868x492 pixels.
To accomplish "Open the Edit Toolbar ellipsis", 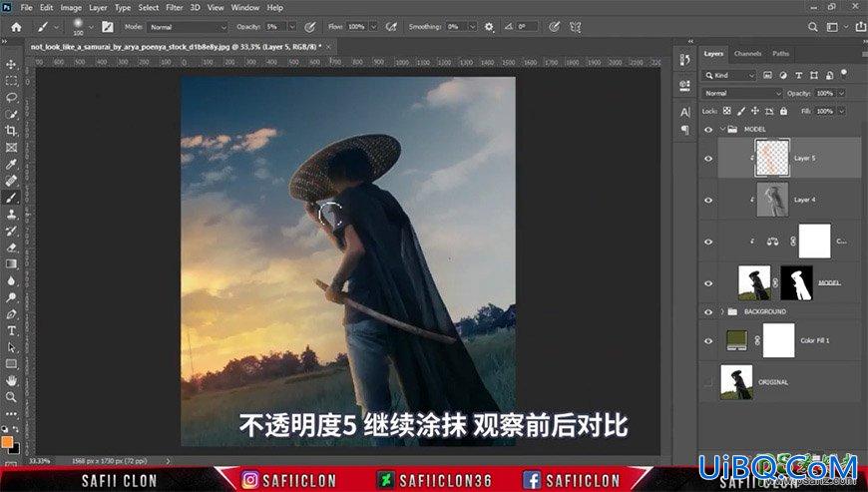I will point(11,413).
